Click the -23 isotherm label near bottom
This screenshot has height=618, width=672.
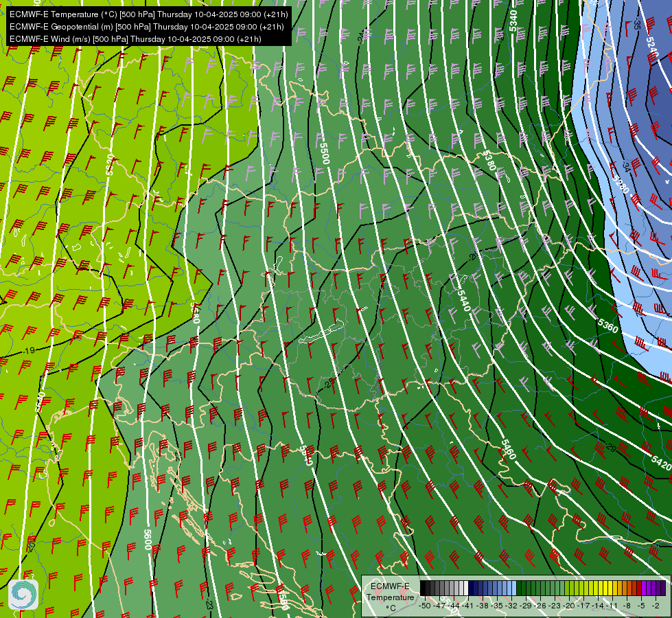pos(209,604)
